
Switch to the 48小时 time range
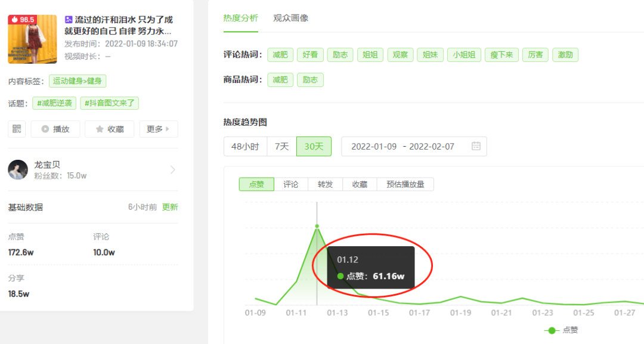(x=244, y=146)
